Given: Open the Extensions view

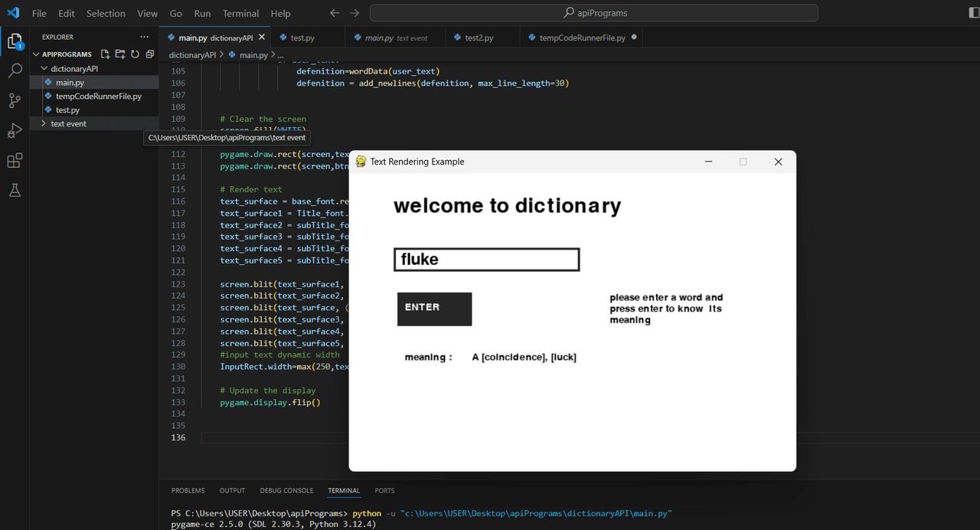Looking at the screenshot, I should [x=15, y=161].
